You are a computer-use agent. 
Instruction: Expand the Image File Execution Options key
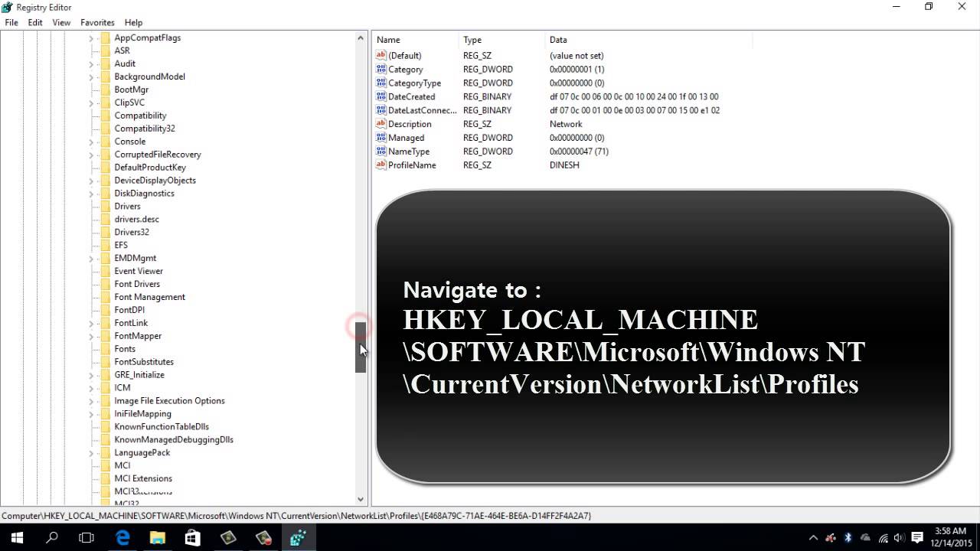click(91, 402)
